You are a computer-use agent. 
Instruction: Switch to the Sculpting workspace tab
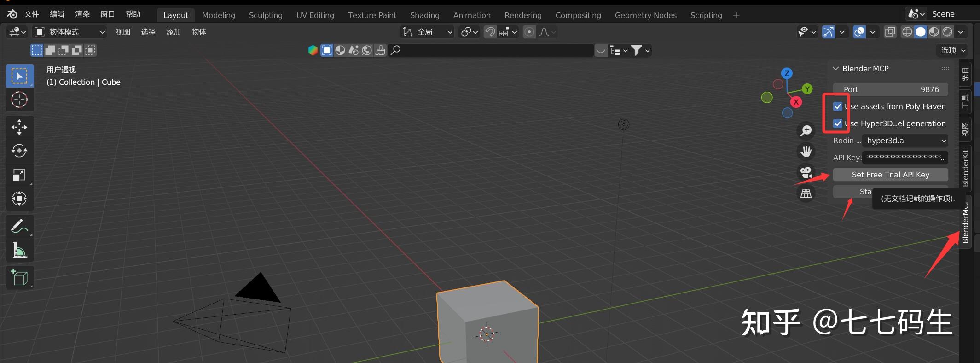coord(266,15)
